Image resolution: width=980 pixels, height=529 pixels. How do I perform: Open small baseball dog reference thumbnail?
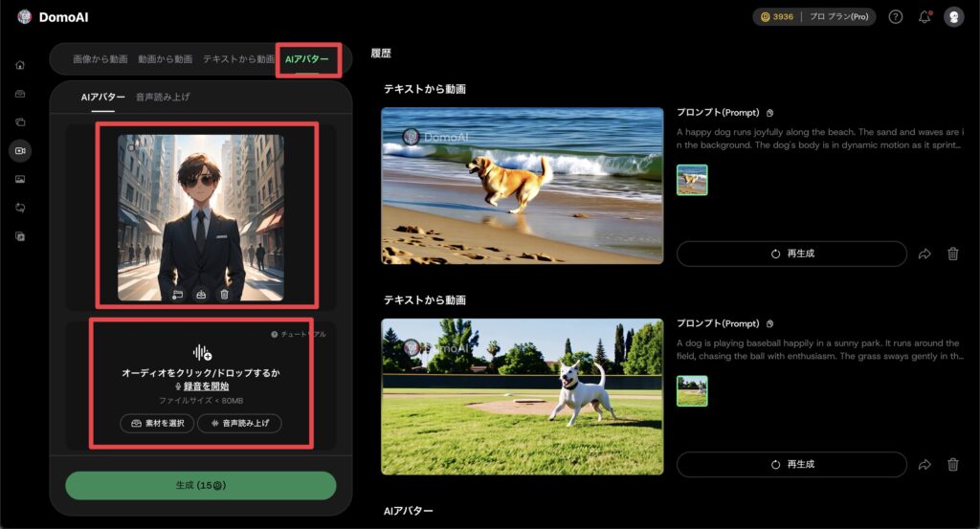(x=692, y=391)
